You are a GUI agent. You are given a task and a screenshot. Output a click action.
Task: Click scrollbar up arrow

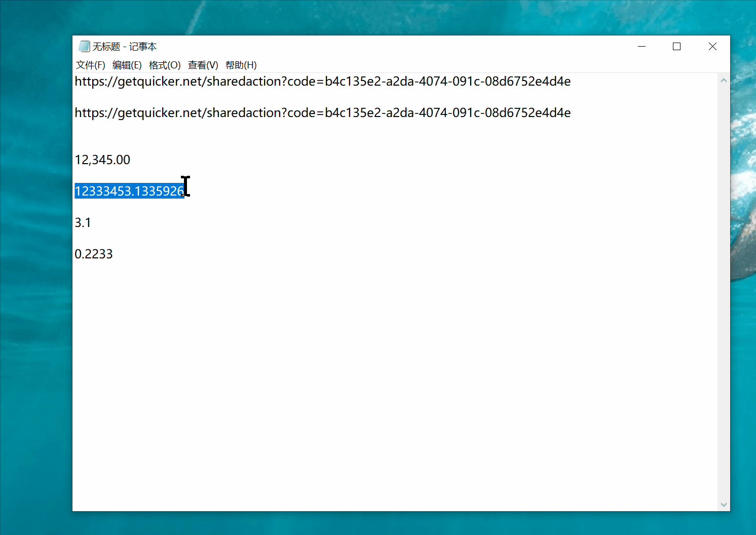(x=724, y=81)
